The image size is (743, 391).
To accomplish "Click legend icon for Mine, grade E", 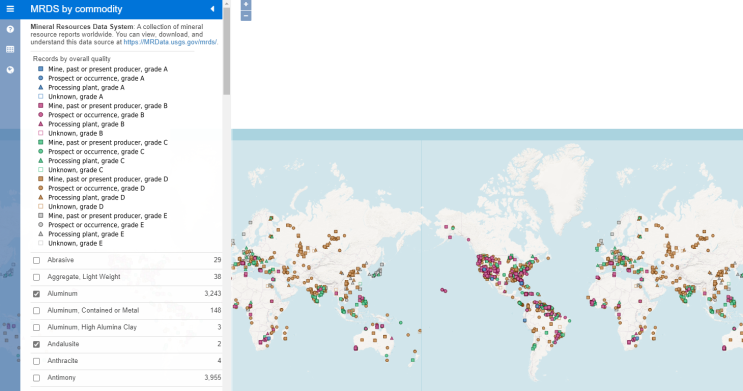I will 41,216.
